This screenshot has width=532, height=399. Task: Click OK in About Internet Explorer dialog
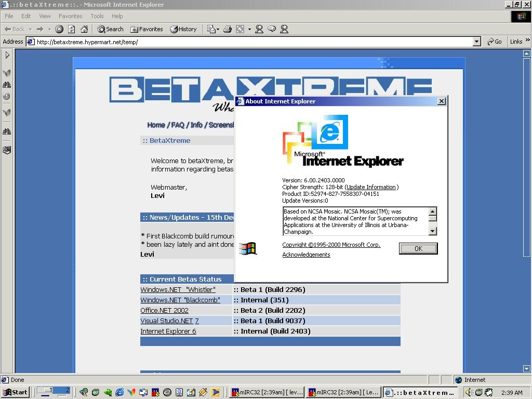[418, 249]
